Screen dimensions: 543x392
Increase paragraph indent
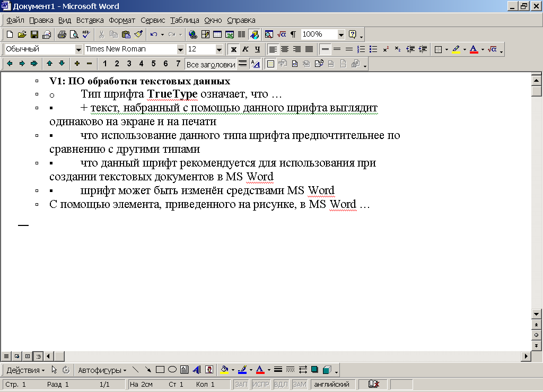tap(423, 49)
